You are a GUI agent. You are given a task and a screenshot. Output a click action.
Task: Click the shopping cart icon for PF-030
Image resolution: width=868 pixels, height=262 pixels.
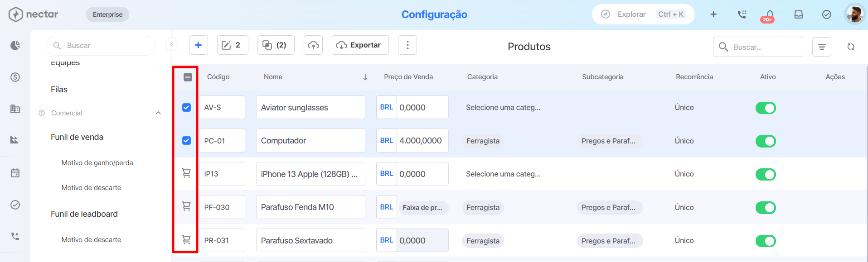pyautogui.click(x=186, y=206)
